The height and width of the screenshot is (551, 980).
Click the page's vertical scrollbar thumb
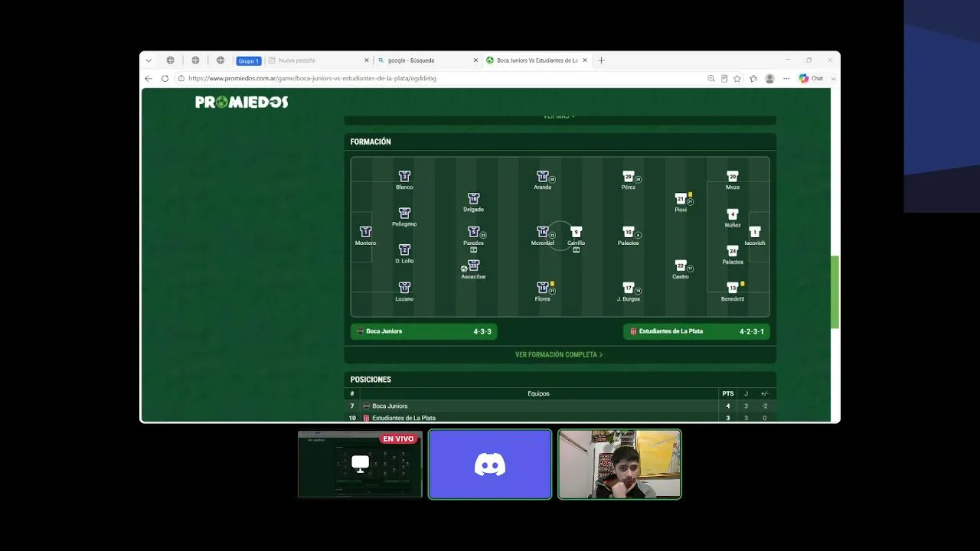[835, 292]
